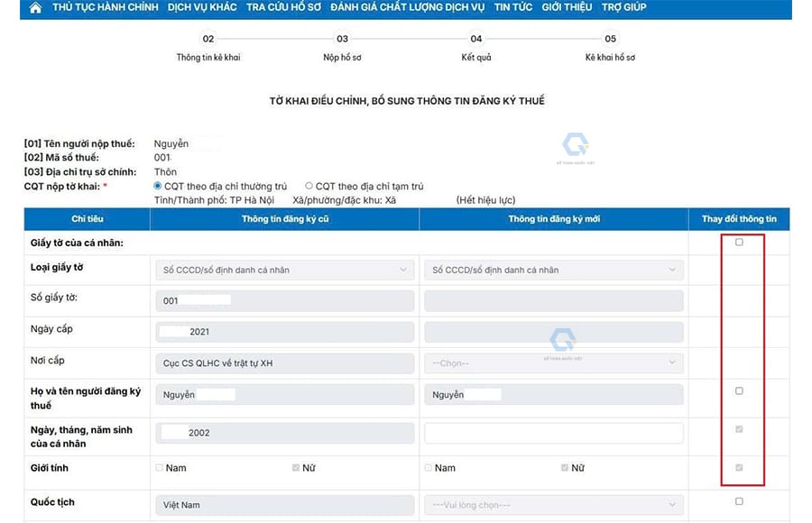
Task: Open the THỦ TỤC HÀNH CHÍNH menu
Action: pyautogui.click(x=105, y=8)
